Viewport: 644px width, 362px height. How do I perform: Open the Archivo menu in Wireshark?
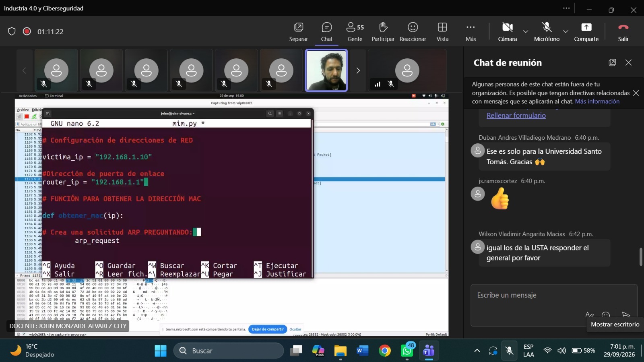click(23, 110)
